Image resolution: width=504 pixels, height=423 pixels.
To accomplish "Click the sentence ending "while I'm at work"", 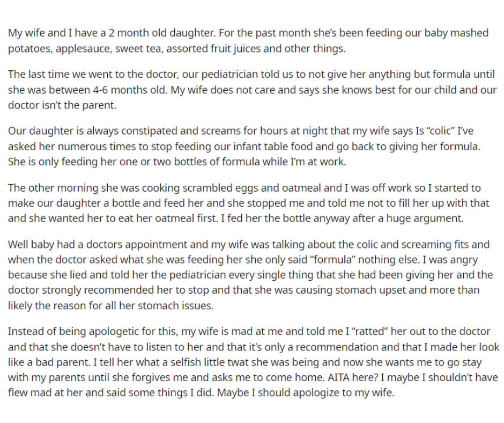I will click(x=177, y=162).
